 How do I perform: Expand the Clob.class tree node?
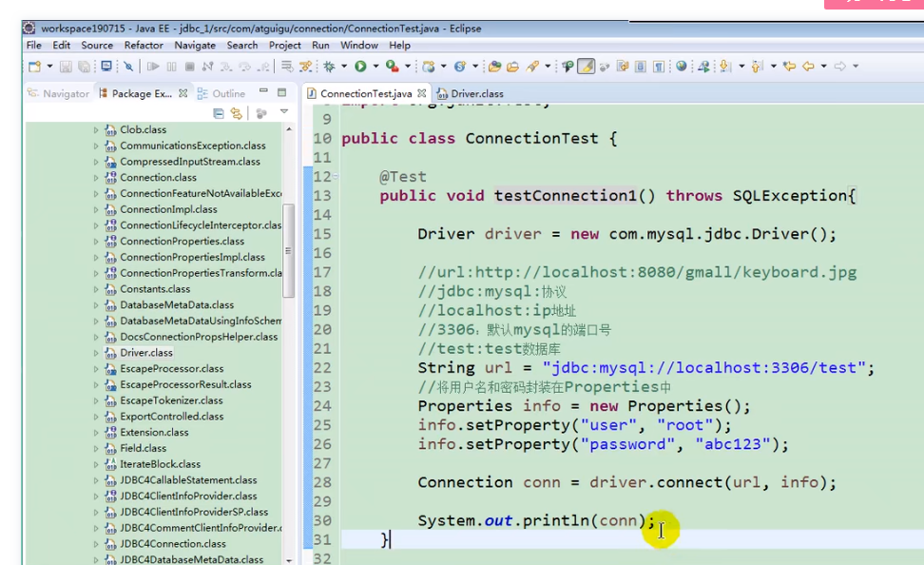coord(95,129)
